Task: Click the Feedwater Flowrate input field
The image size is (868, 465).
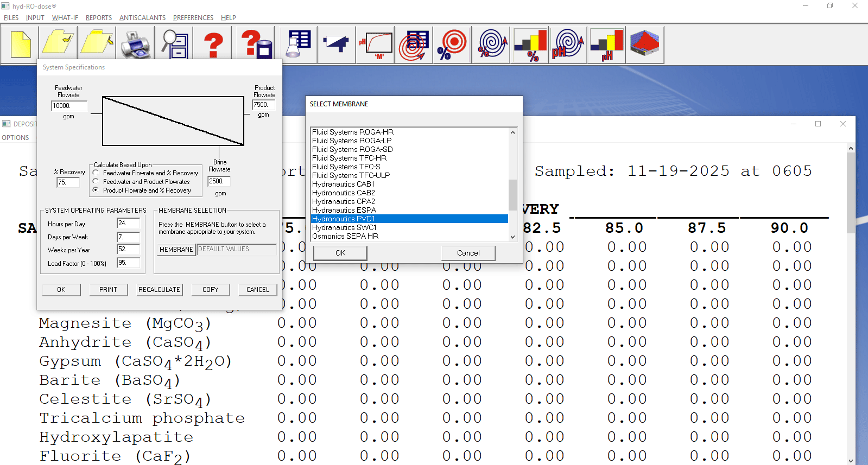Action: [x=68, y=106]
